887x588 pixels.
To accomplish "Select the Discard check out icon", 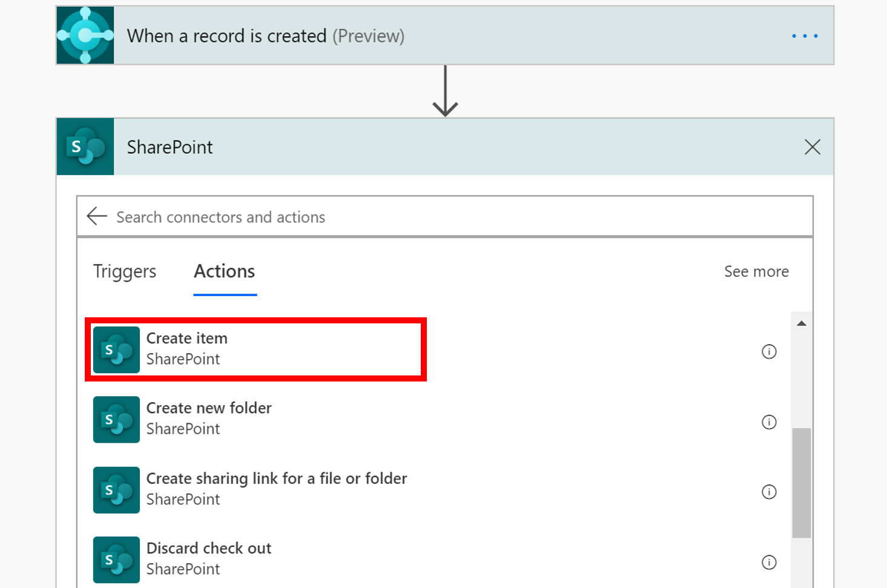I will [x=116, y=560].
